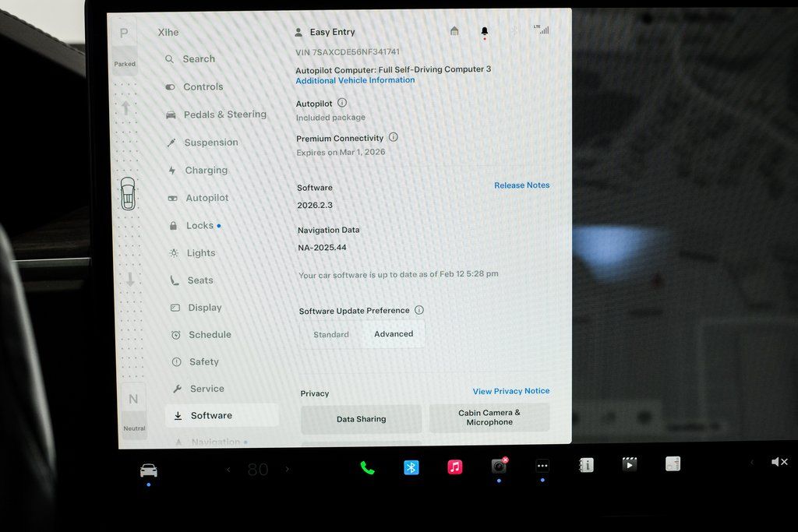
Task: Expand all apps with three-dots icon
Action: (x=542, y=466)
